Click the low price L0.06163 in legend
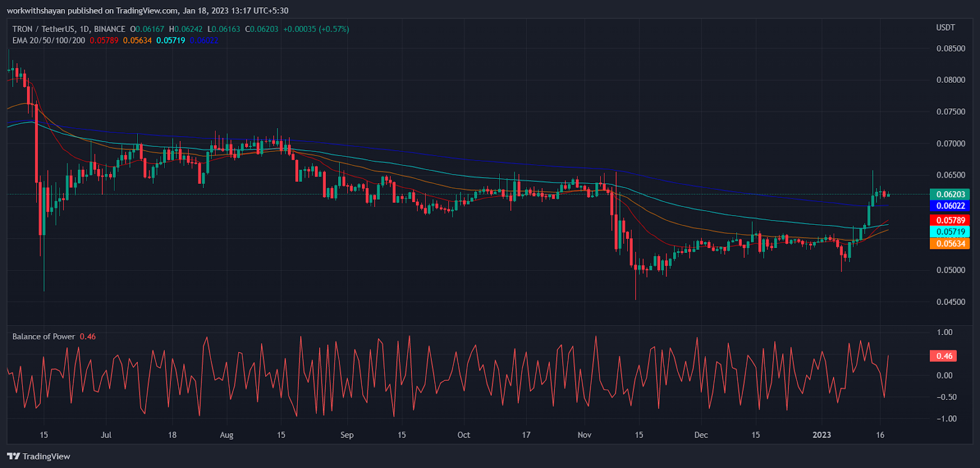This screenshot has width=980, height=468. click(224, 29)
